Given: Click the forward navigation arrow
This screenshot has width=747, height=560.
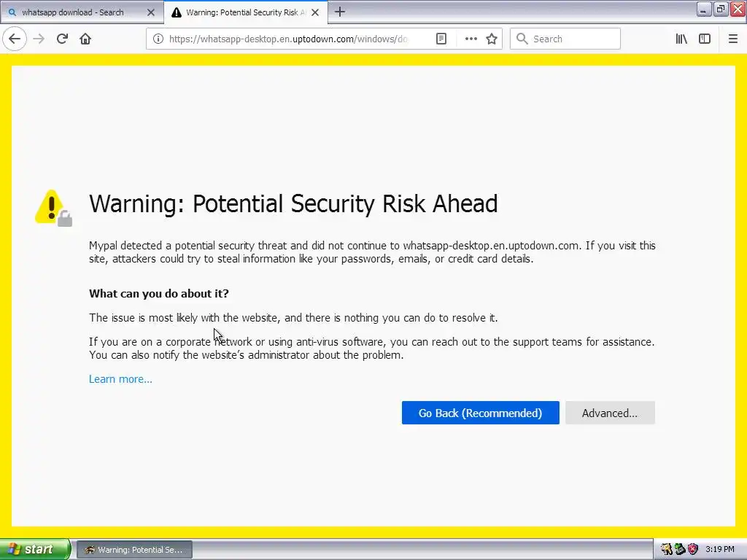Looking at the screenshot, I should coord(39,39).
